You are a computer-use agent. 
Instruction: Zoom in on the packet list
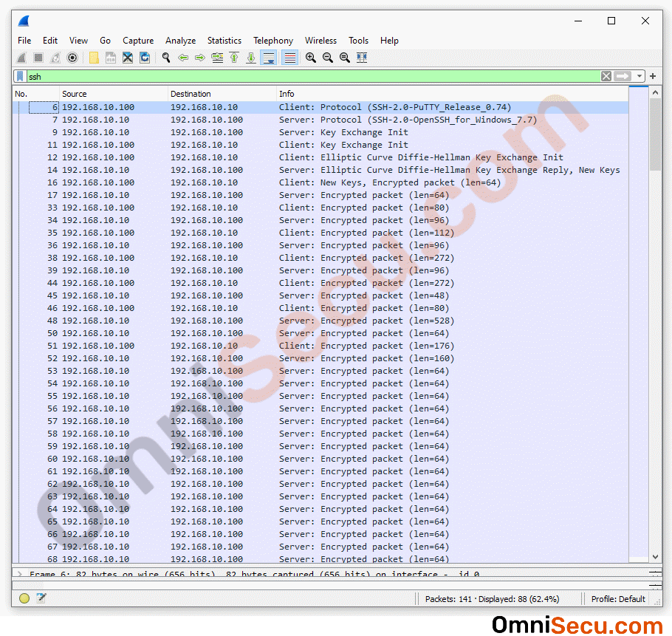[x=311, y=58]
